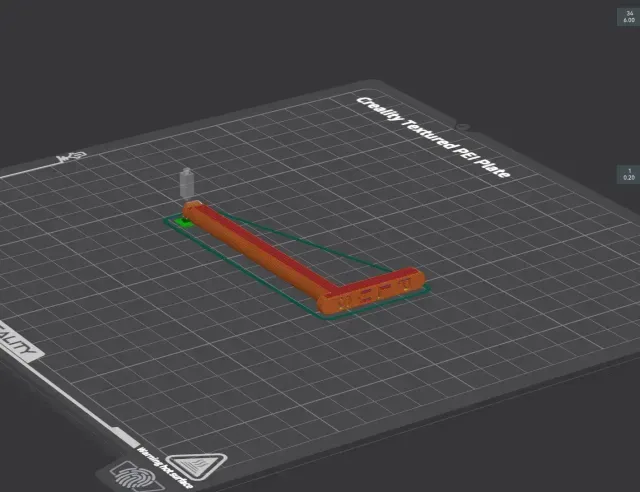The image size is (640, 492).
Task: Click the hot surface warning triangle on the plate
Action: coord(198,466)
